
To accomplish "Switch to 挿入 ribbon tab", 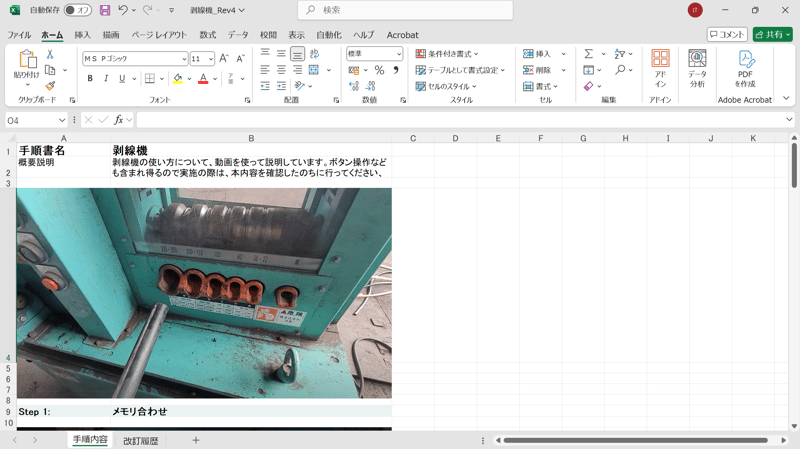I will pyautogui.click(x=82, y=35).
